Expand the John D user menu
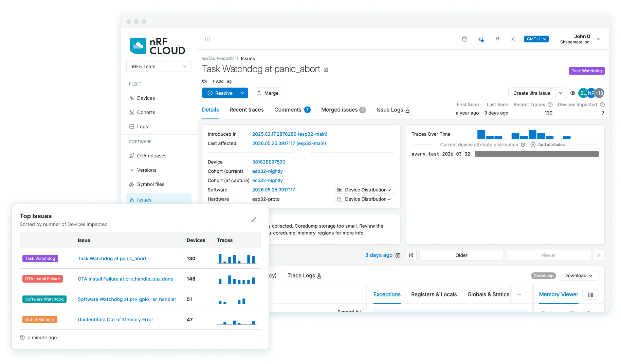 (x=599, y=39)
